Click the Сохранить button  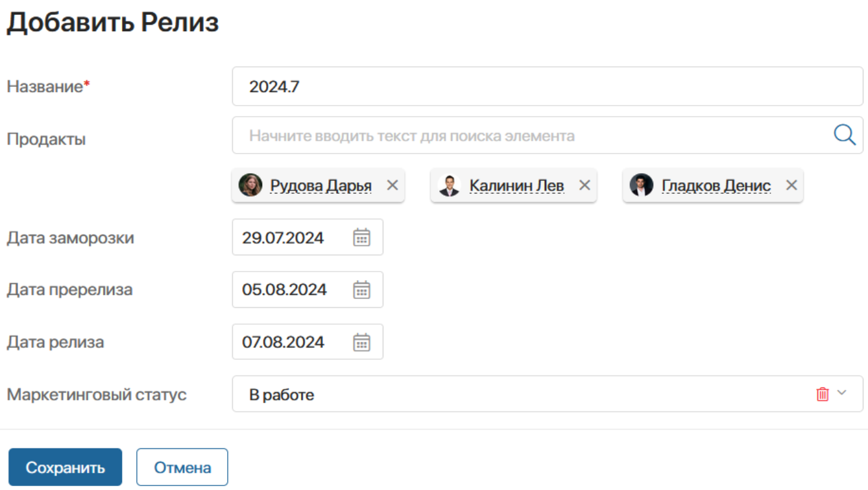click(x=65, y=467)
